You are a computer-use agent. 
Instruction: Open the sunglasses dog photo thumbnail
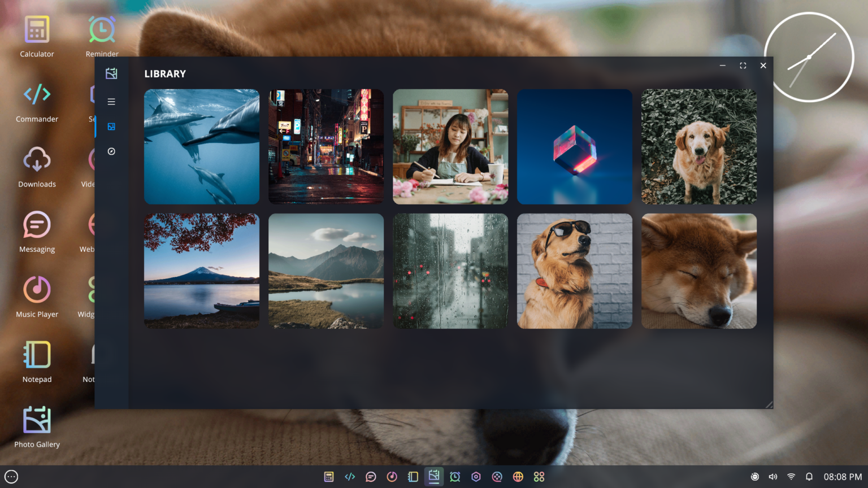click(x=574, y=271)
